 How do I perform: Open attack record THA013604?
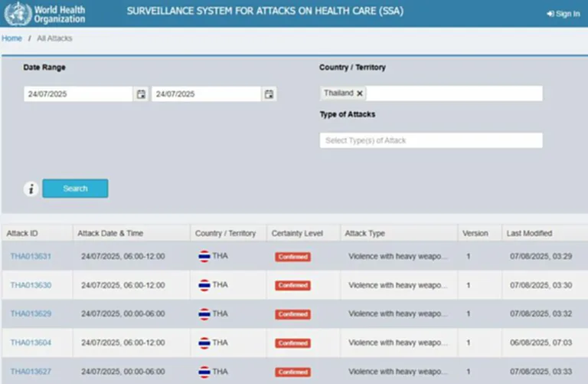coord(31,343)
